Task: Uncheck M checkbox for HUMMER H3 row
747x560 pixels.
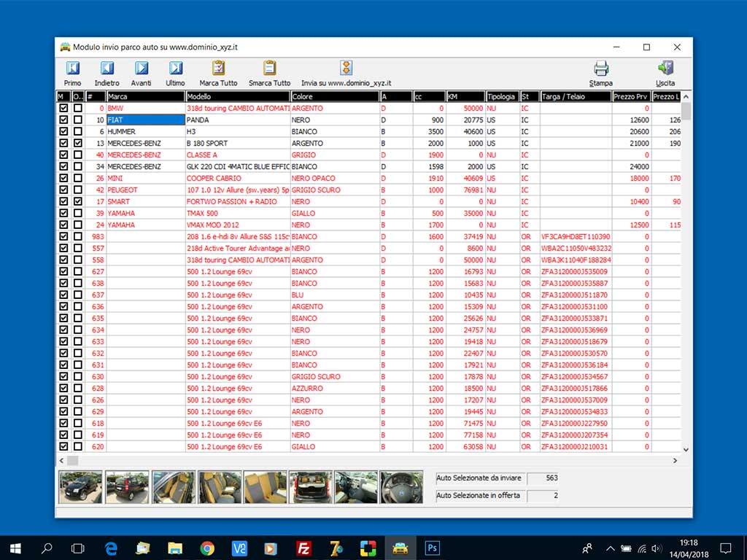Action: (63, 131)
